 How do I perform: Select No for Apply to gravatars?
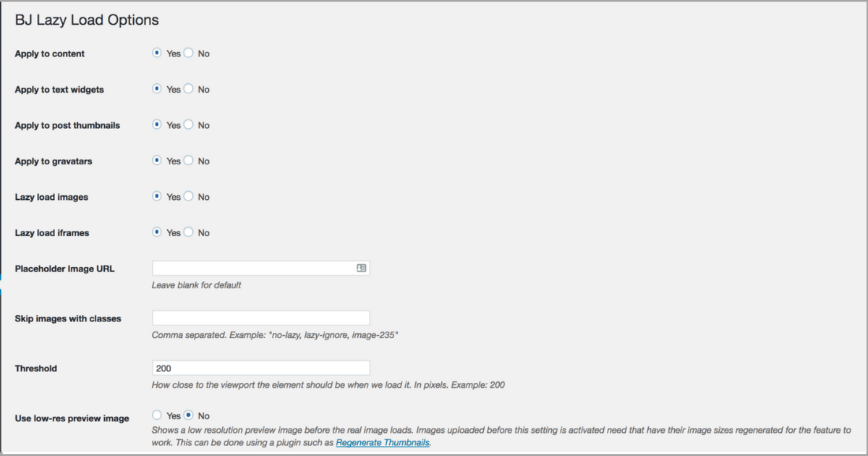pos(189,161)
